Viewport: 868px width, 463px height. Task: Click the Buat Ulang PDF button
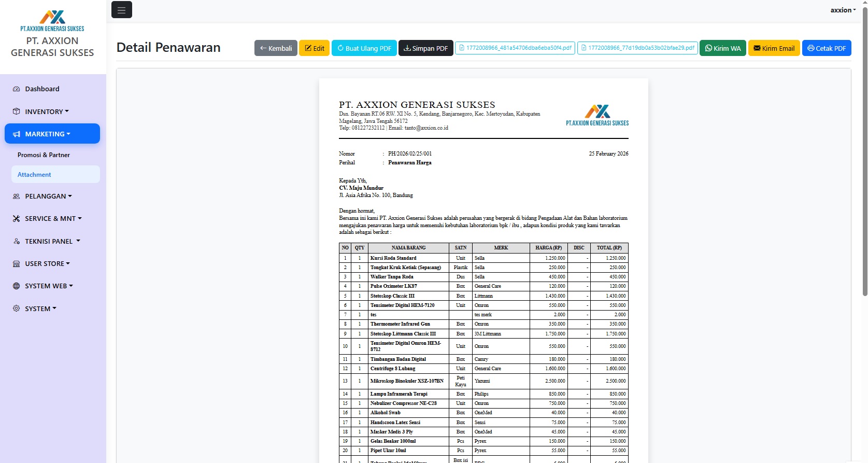tap(364, 48)
